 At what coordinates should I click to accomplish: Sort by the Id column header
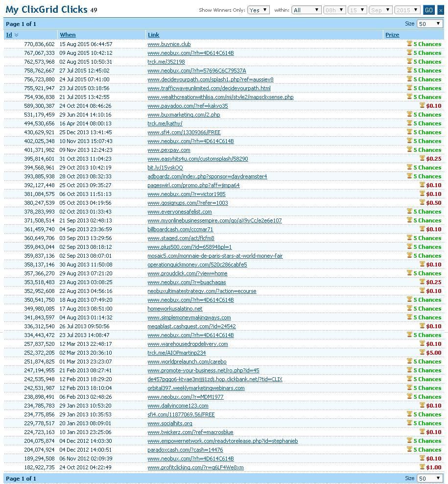[x=9, y=35]
